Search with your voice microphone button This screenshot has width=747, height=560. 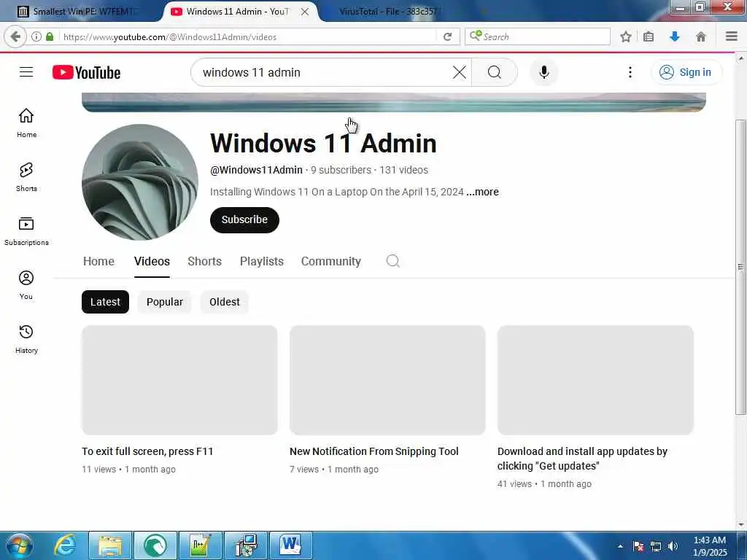pyautogui.click(x=544, y=72)
